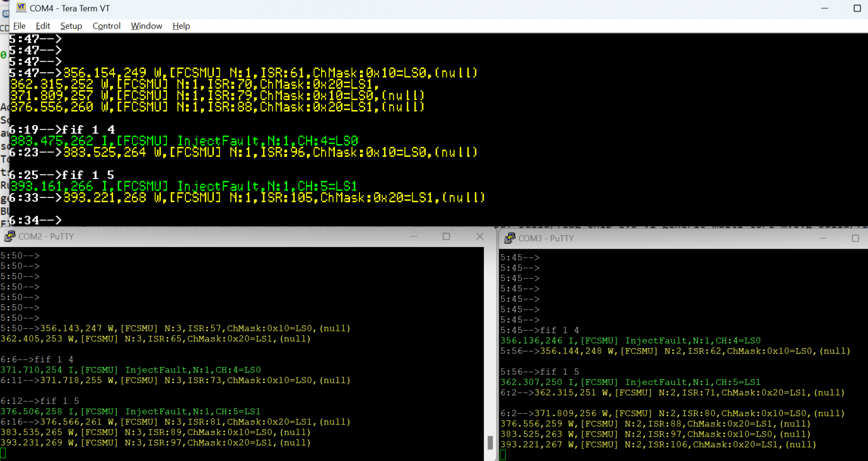Open the Edit menu in Tera Term

[43, 26]
